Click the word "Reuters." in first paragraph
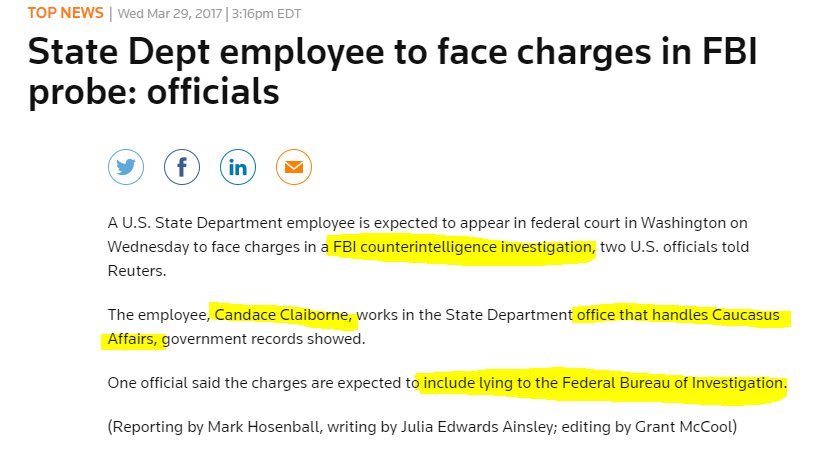 pos(137,271)
